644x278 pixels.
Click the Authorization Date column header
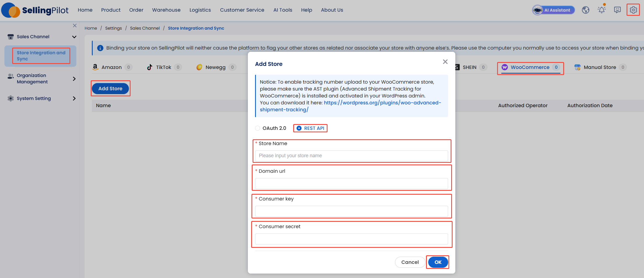tap(590, 105)
